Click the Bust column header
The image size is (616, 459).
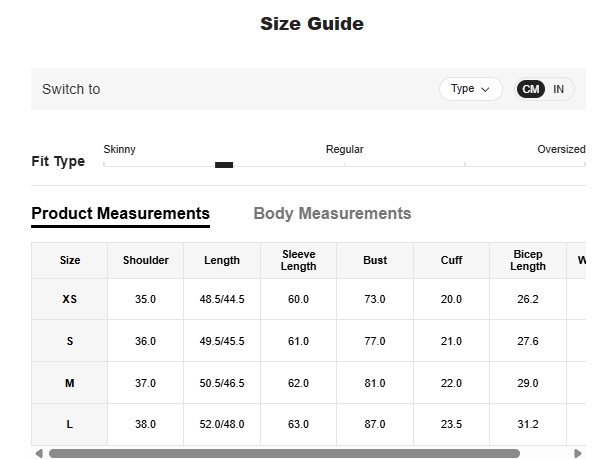(x=375, y=260)
